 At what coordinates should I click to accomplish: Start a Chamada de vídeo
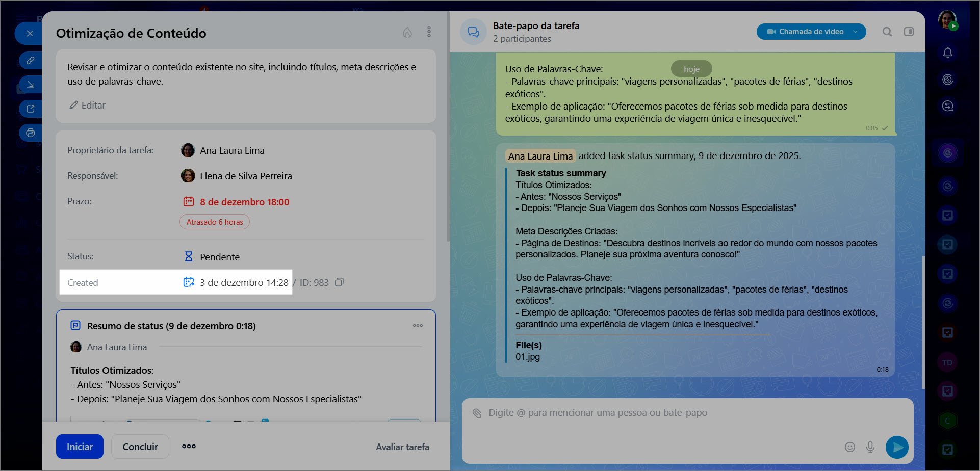(806, 32)
